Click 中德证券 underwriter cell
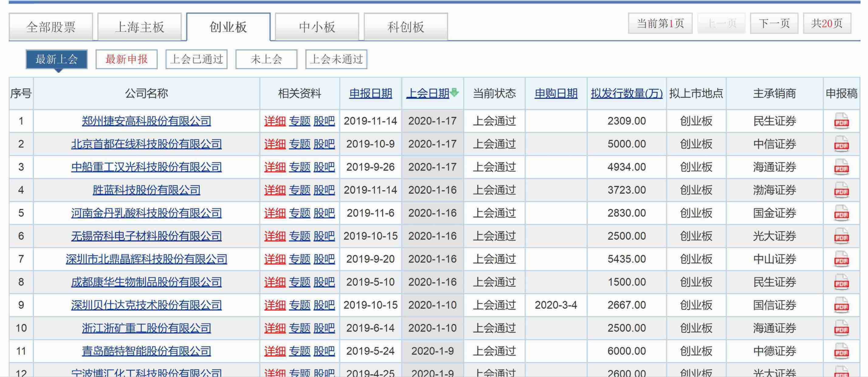Image resolution: width=868 pixels, height=377 pixels. [x=774, y=351]
